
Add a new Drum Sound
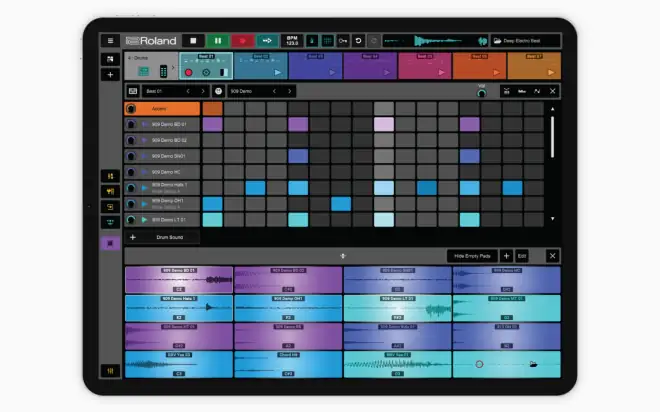[162, 237]
